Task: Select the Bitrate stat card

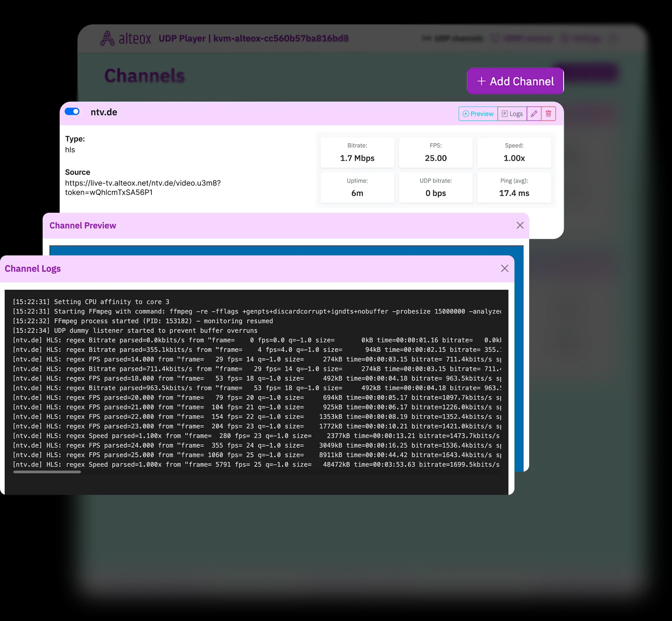Action: click(357, 152)
